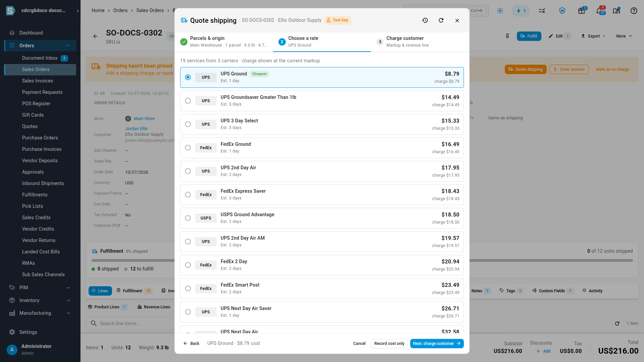644x362 pixels.
Task: Select the UPS 3 Day Select rate
Action: 322,124
